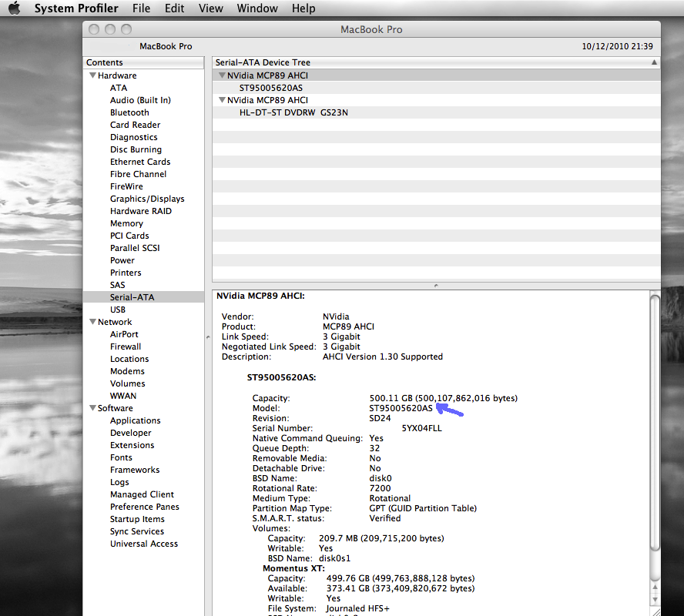This screenshot has width=684, height=616.
Task: Select Volumes under Network
Action: tap(127, 383)
